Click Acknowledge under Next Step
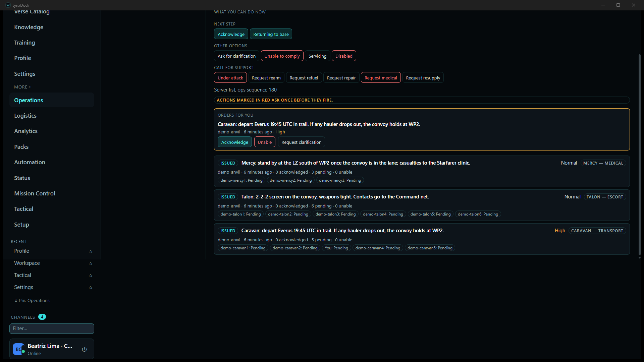Viewport: 644px width, 362px height. (231, 34)
